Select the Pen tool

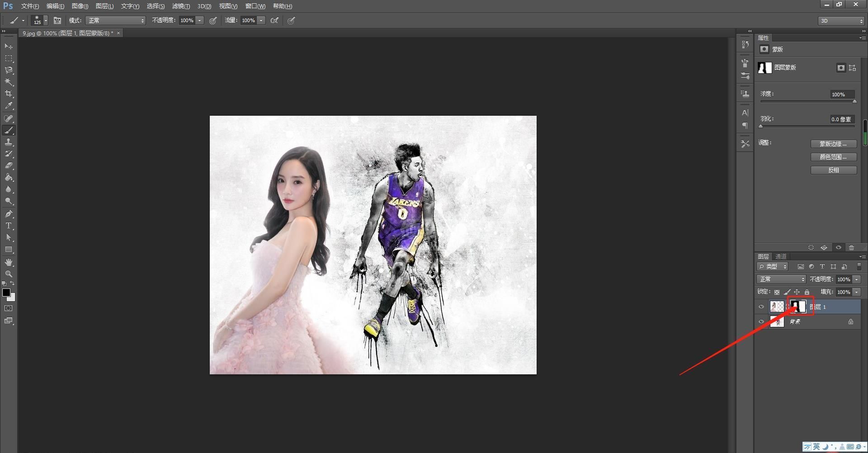(x=9, y=214)
